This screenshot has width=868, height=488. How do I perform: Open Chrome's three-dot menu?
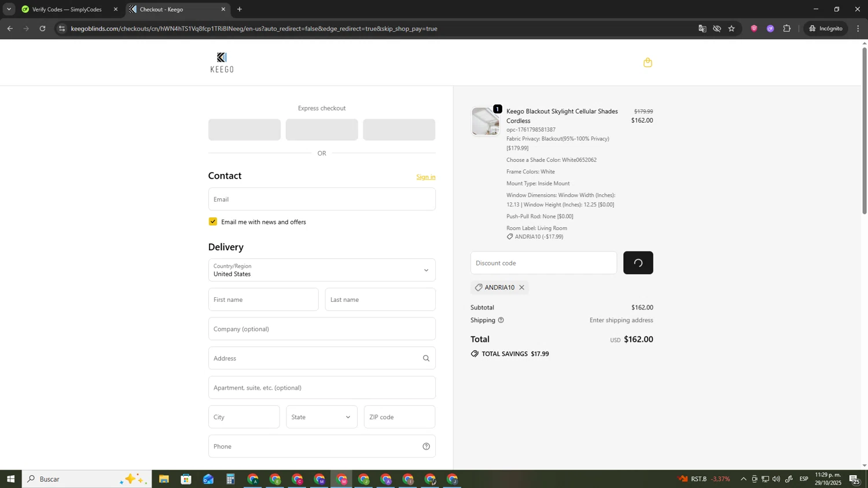pyautogui.click(x=858, y=28)
